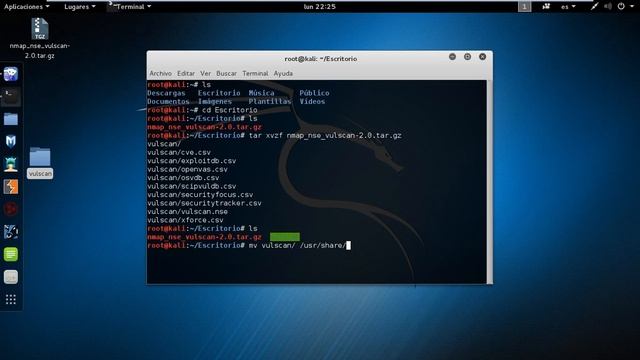Click the Vídeos directory name
Viewport: 640px width, 360px height.
click(x=312, y=102)
